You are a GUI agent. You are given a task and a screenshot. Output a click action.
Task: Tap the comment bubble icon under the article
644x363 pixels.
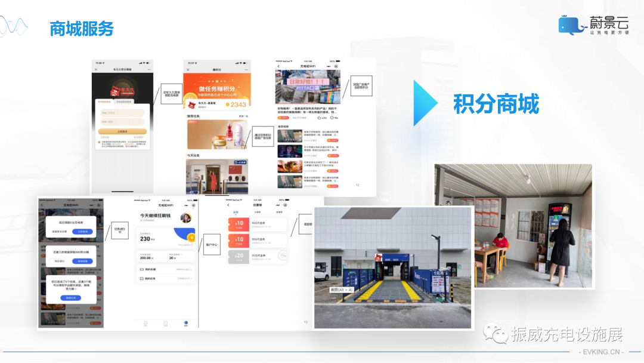tap(332, 118)
